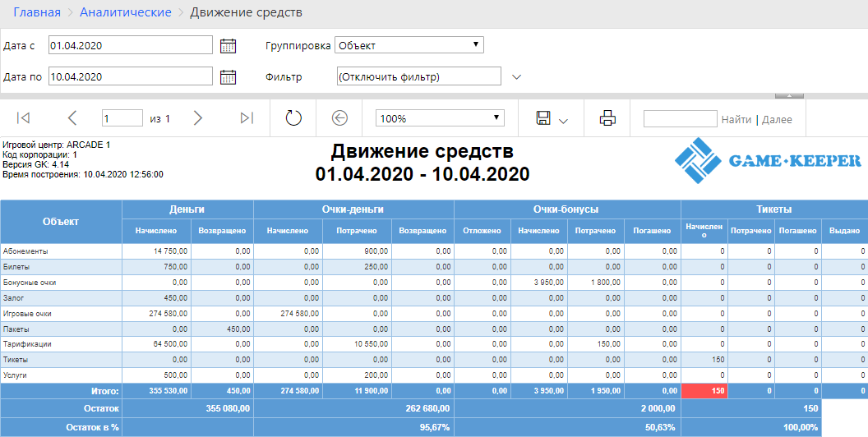Refresh the report
The height and width of the screenshot is (437, 868).
(x=293, y=117)
